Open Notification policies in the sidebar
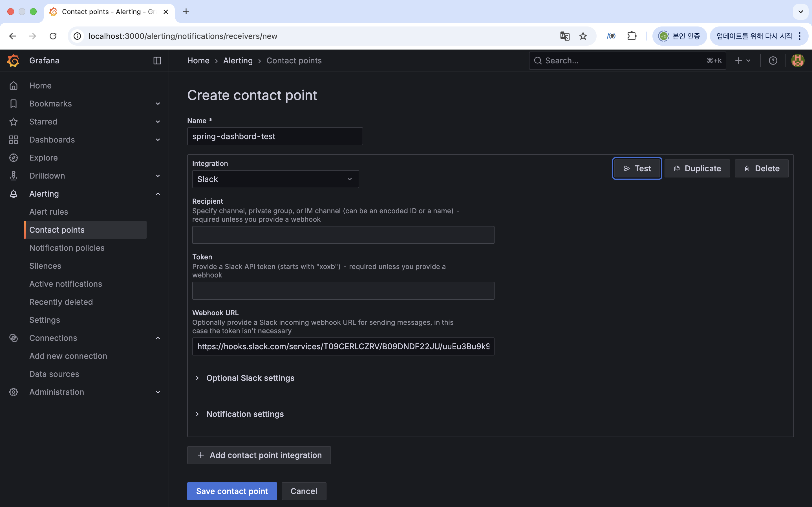The image size is (812, 507). tap(67, 248)
